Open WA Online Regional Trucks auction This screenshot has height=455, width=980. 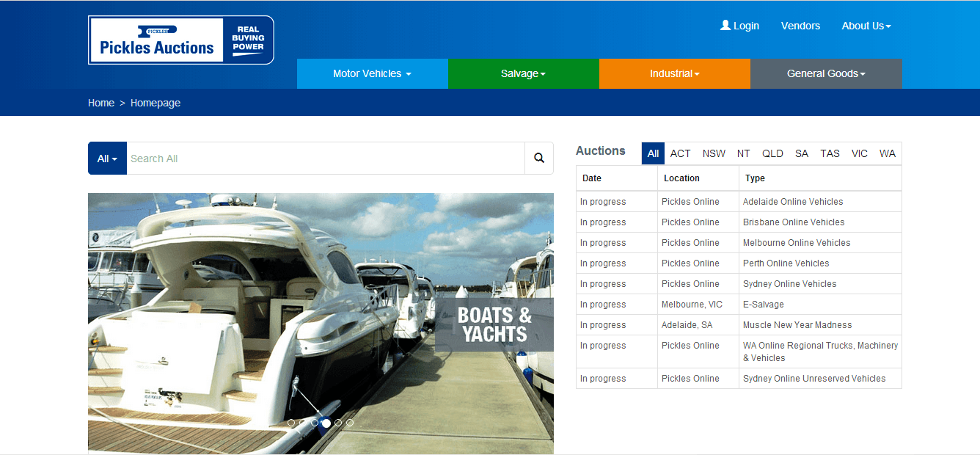[x=821, y=352]
